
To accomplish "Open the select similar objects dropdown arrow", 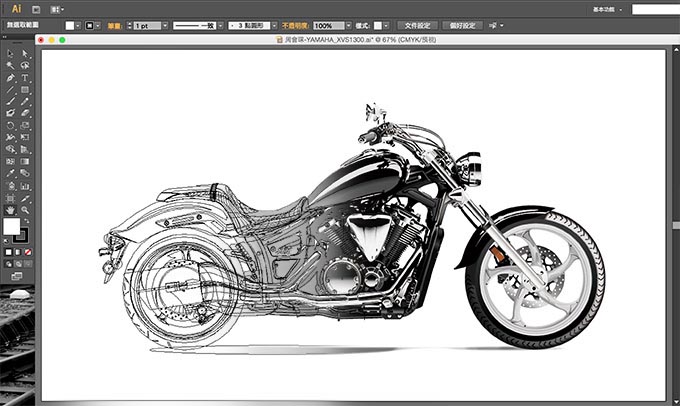I will pos(502,26).
